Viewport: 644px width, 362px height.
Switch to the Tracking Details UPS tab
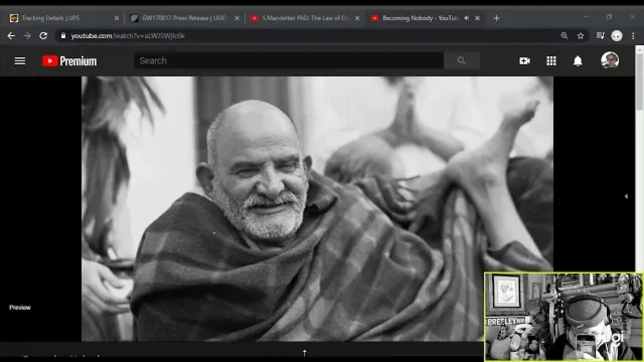[x=63, y=18]
